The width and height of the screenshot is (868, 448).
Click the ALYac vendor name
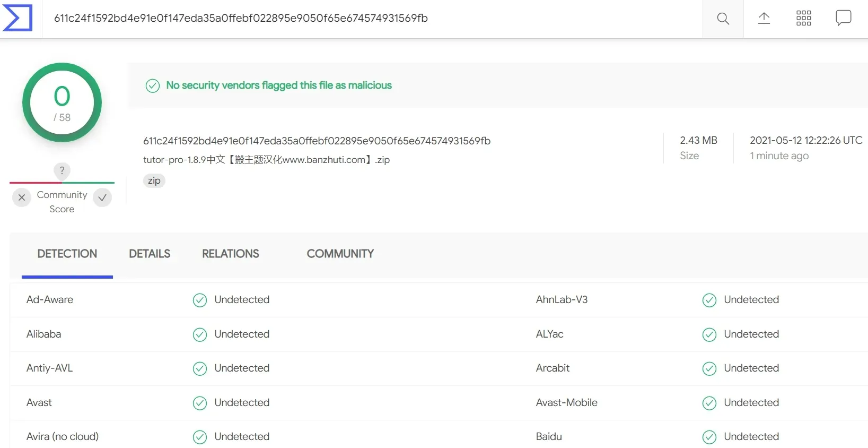coord(550,334)
